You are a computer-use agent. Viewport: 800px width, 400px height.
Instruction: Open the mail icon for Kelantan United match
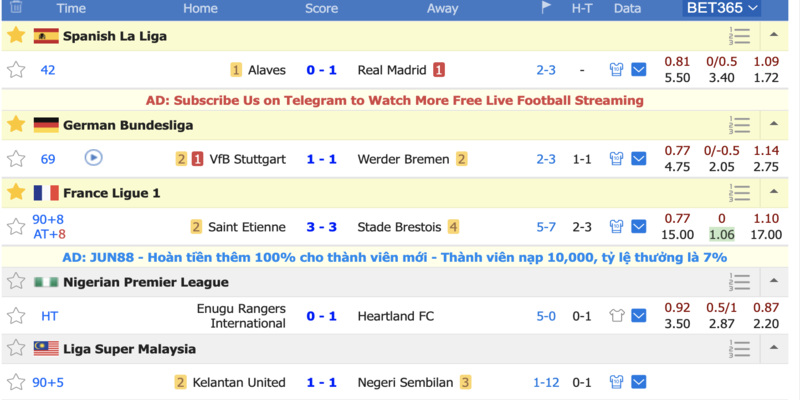pyautogui.click(x=638, y=382)
